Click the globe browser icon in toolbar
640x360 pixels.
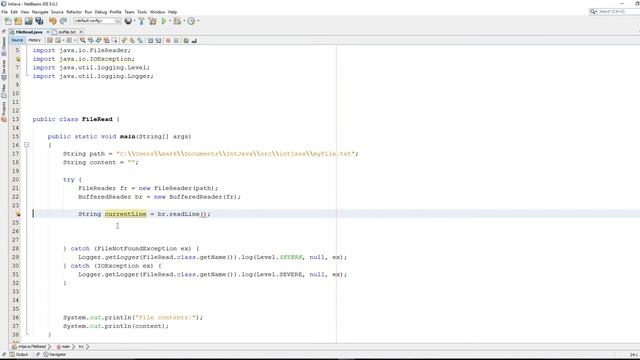point(128,21)
